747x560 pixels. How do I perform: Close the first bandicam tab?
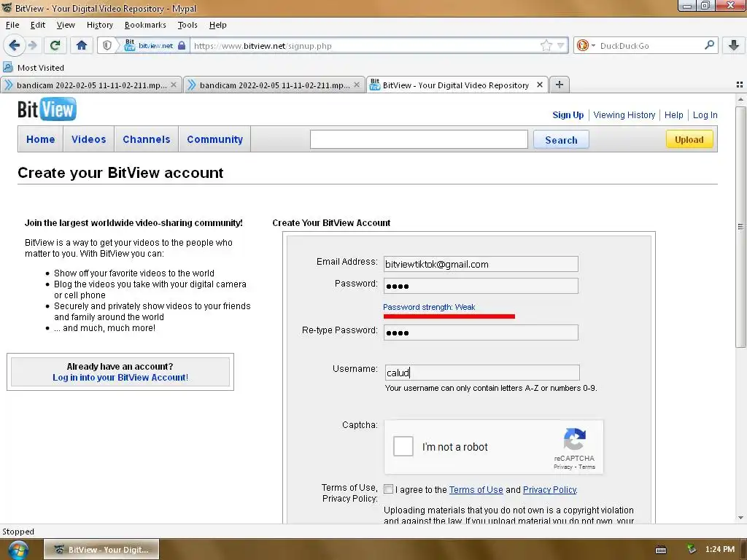(x=174, y=85)
